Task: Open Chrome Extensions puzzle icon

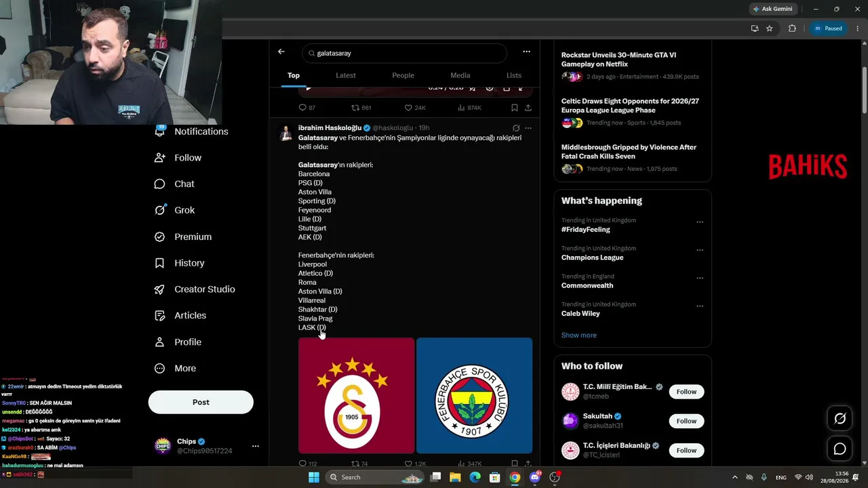Action: click(x=792, y=28)
